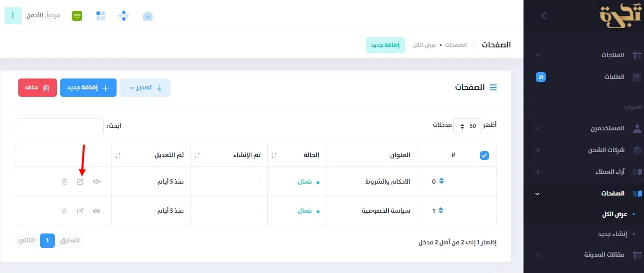
Task: Go to السابق previous page
Action: (x=70, y=240)
